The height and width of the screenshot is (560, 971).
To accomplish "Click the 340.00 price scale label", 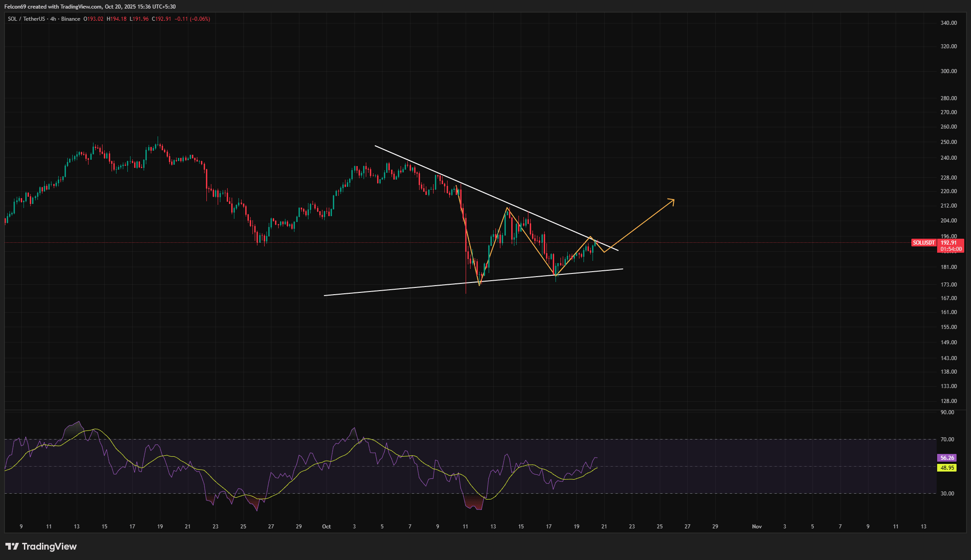I will (x=948, y=23).
